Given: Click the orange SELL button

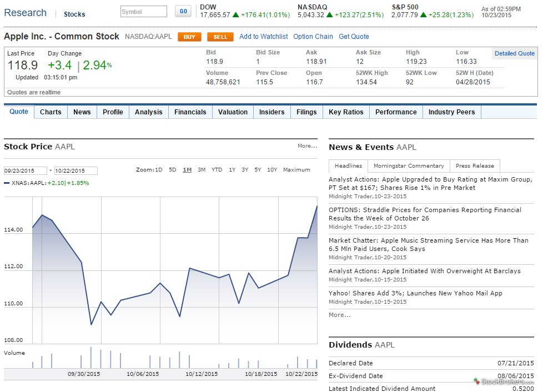Looking at the screenshot, I should [220, 37].
